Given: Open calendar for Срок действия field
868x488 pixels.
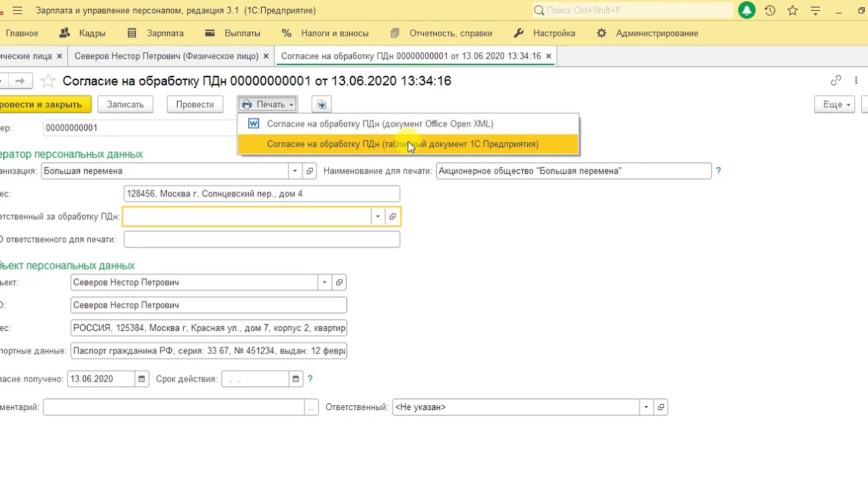Looking at the screenshot, I should click(x=296, y=379).
